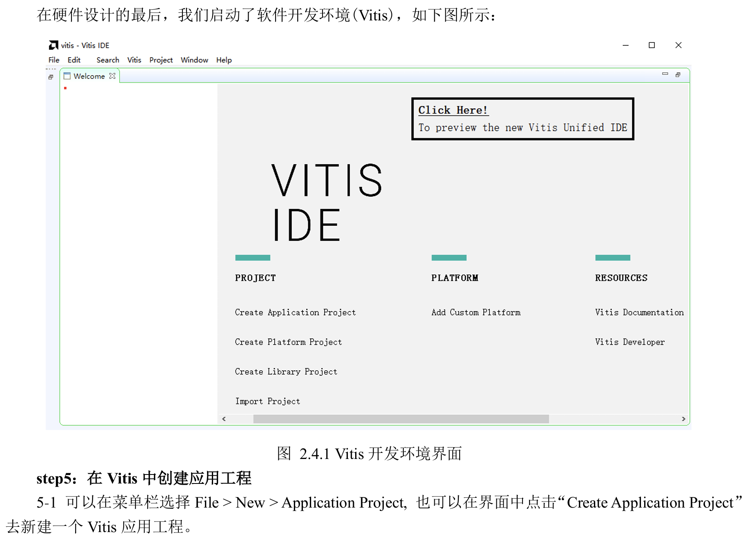
Task: Restore the collapsed left side panel
Action: coord(51,77)
